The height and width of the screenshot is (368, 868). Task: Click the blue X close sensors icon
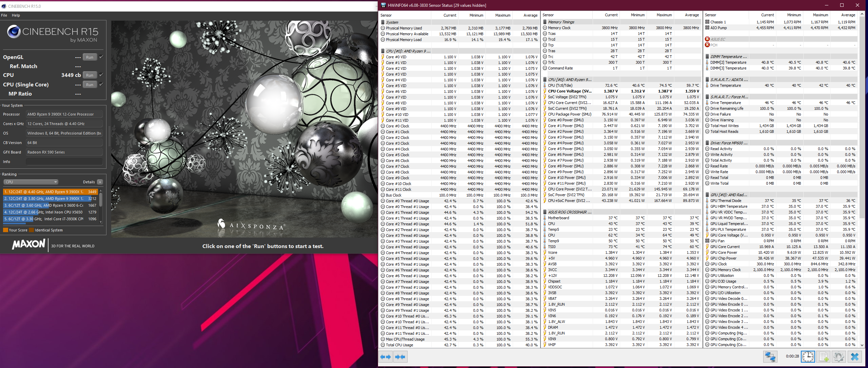tap(855, 357)
